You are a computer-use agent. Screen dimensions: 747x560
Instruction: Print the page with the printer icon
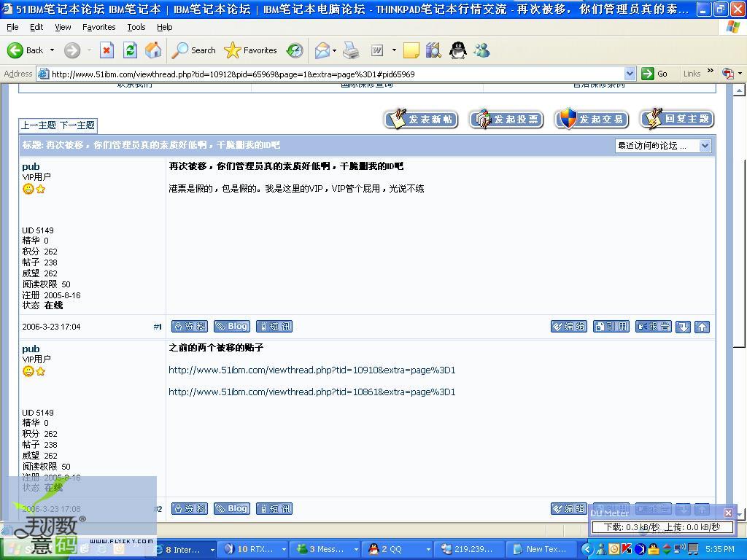click(351, 50)
